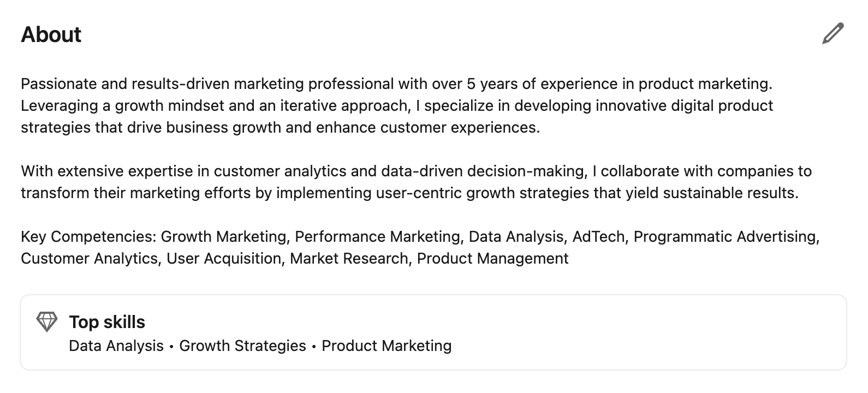Click Growth Marketing in Key Competencies
Viewport: 868px width, 393px height.
point(224,237)
